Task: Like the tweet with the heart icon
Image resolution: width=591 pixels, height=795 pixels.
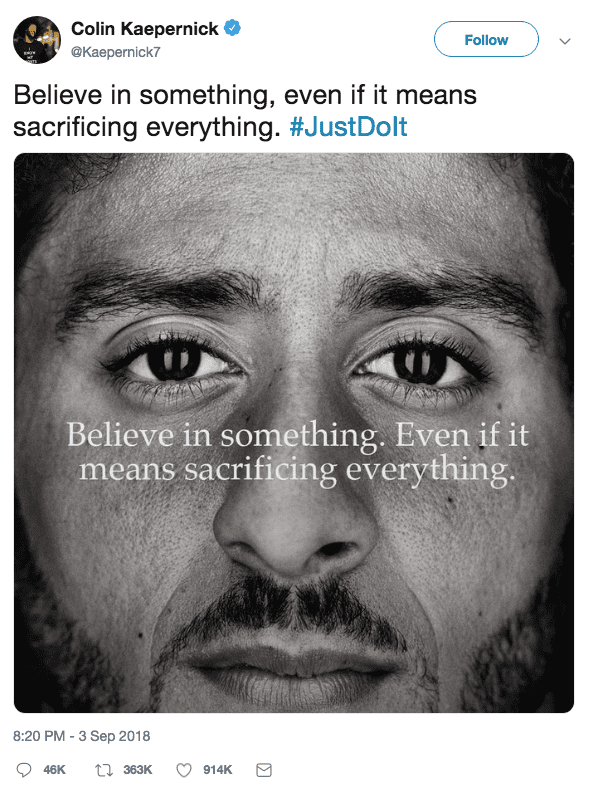Action: tap(183, 770)
